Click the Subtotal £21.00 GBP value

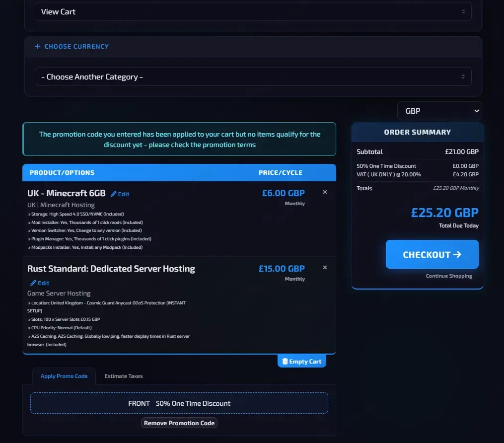coord(462,152)
